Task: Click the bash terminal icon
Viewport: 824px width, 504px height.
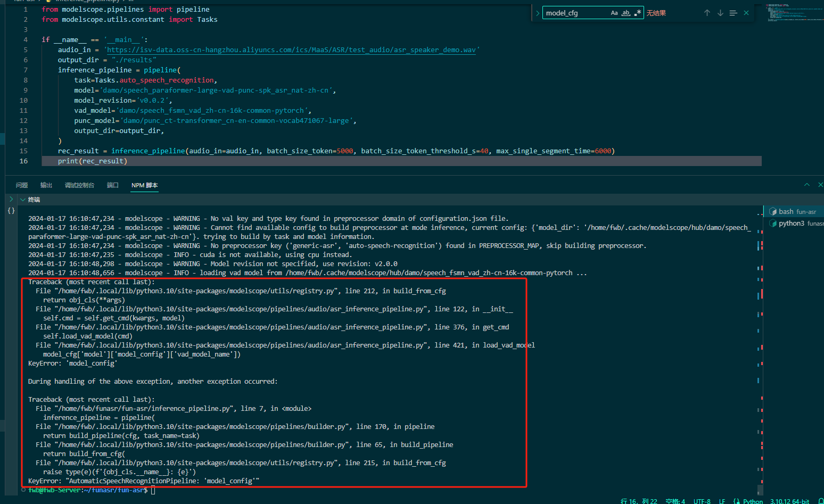Action: click(773, 211)
